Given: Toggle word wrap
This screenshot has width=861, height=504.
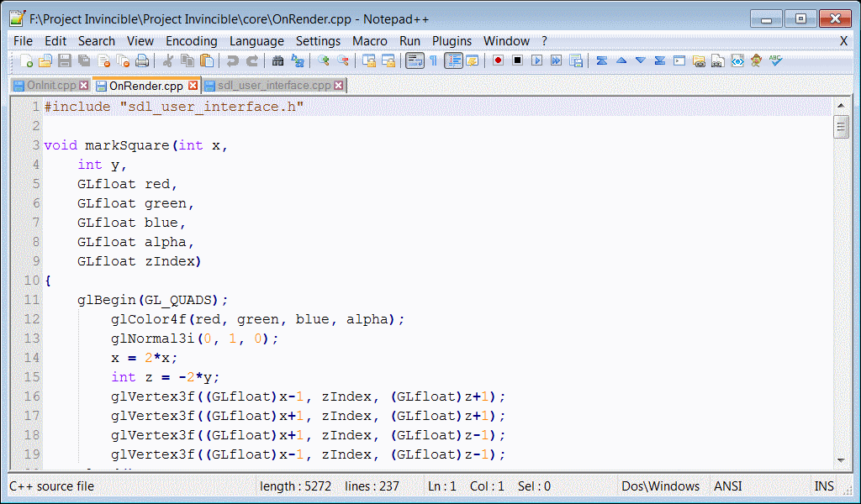Looking at the screenshot, I should click(415, 60).
